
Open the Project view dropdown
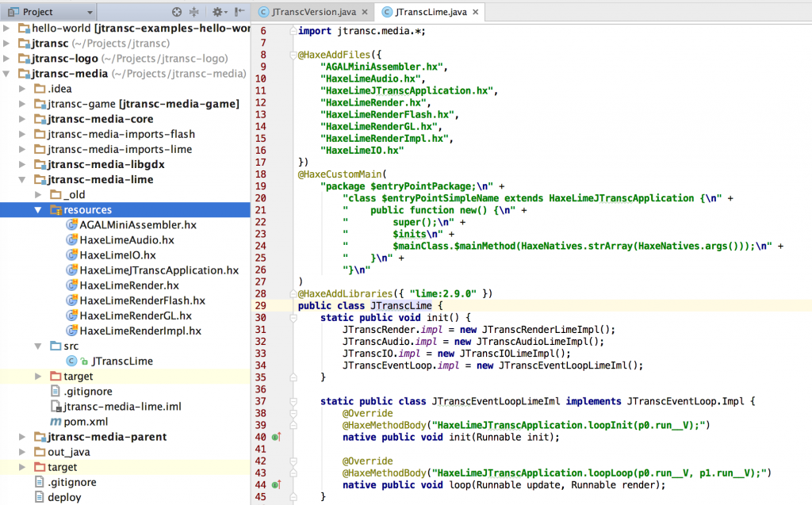pyautogui.click(x=89, y=12)
